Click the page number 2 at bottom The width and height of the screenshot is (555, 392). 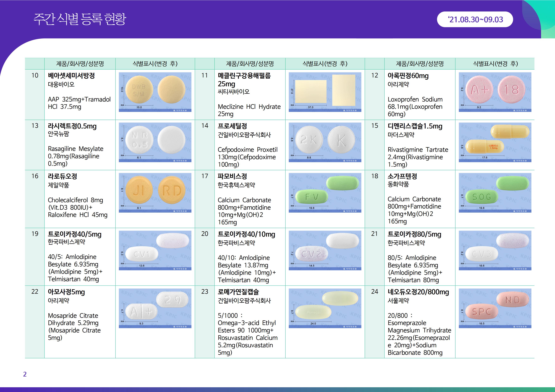point(25,374)
